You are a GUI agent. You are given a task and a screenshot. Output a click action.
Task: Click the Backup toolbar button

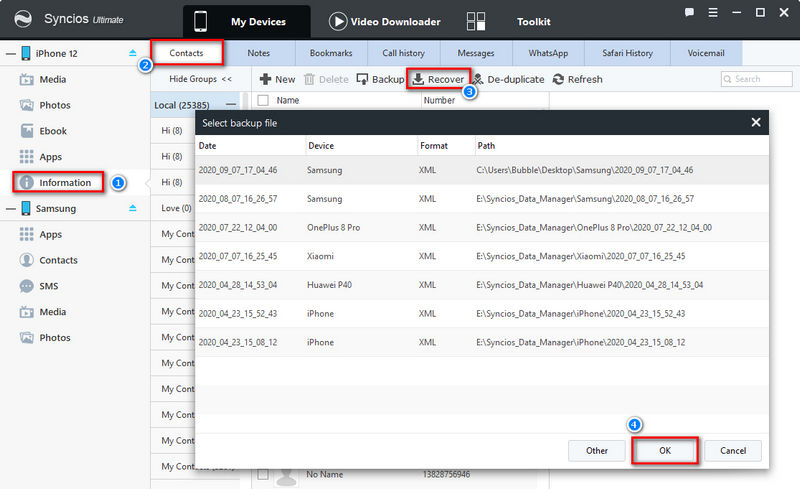[380, 79]
